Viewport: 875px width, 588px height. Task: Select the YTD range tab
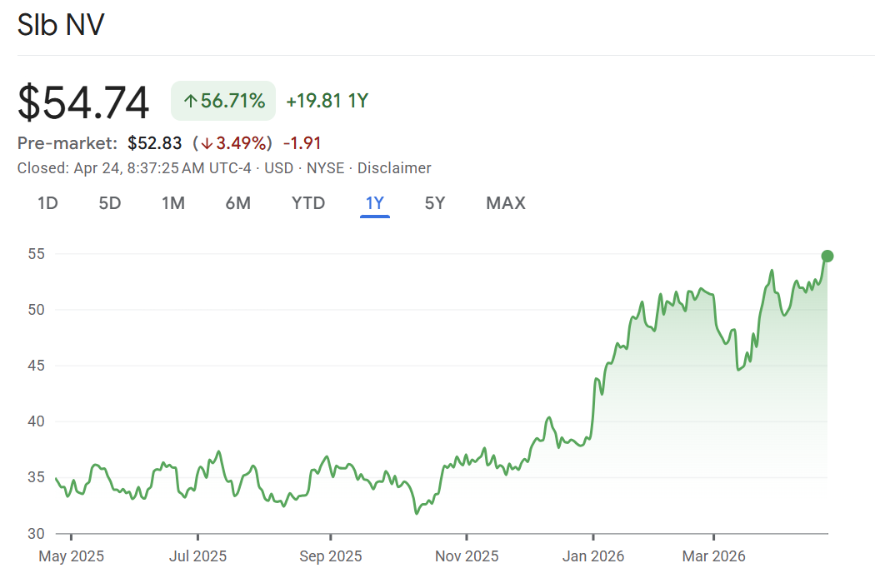308,203
